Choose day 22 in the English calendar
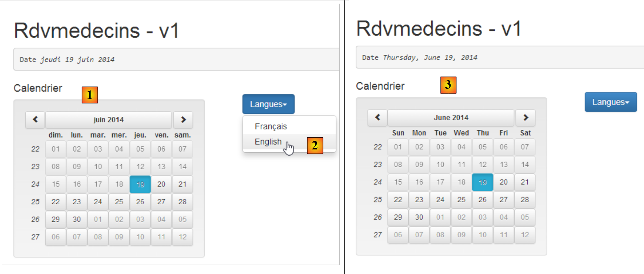 pyautogui.click(x=398, y=200)
